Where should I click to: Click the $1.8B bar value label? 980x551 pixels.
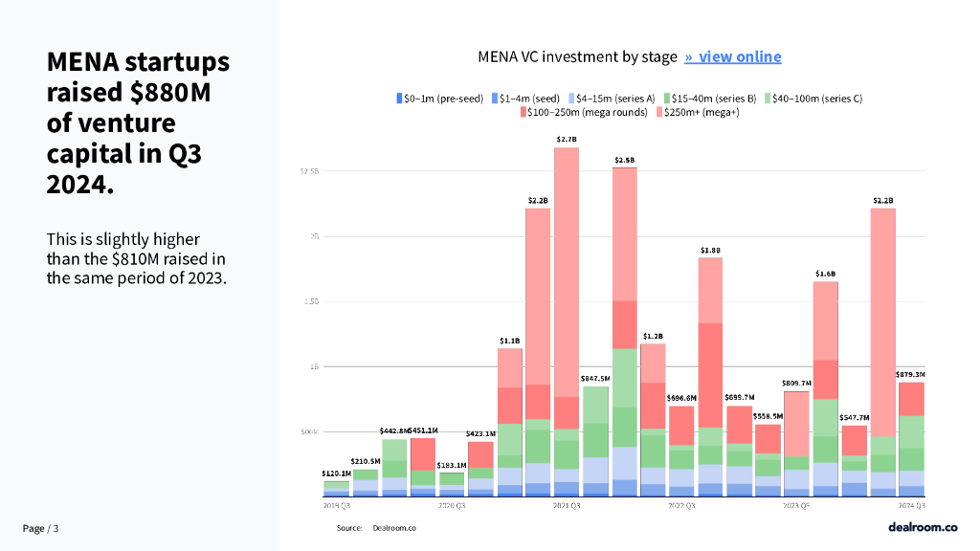click(x=710, y=250)
